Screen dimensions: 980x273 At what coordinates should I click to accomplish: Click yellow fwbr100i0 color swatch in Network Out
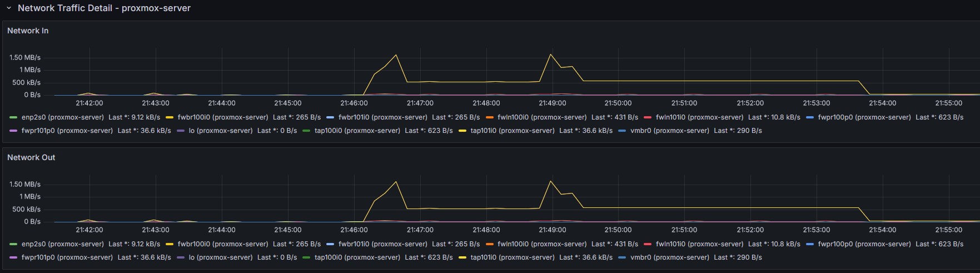(x=170, y=244)
